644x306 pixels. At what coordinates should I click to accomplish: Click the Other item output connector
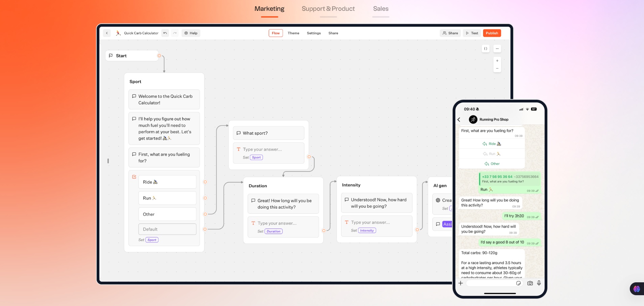pyautogui.click(x=205, y=214)
